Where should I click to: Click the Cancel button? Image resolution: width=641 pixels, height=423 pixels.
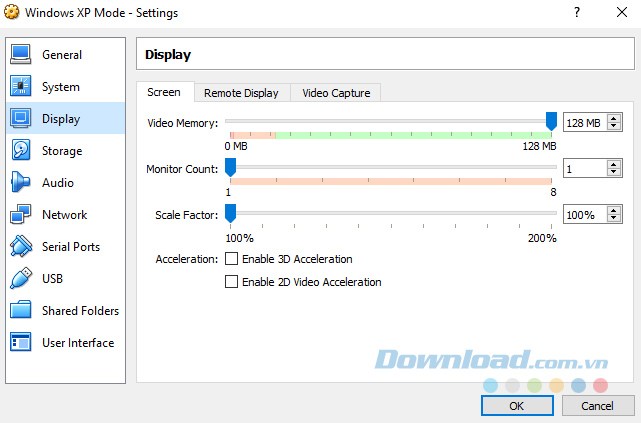(x=597, y=406)
